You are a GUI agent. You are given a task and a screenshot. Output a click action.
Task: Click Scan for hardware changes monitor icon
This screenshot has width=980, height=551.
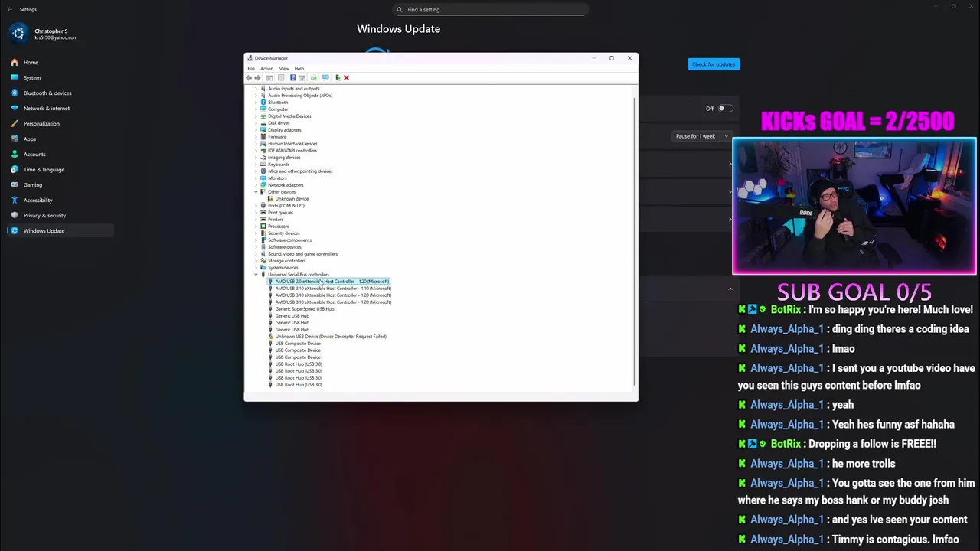click(325, 77)
